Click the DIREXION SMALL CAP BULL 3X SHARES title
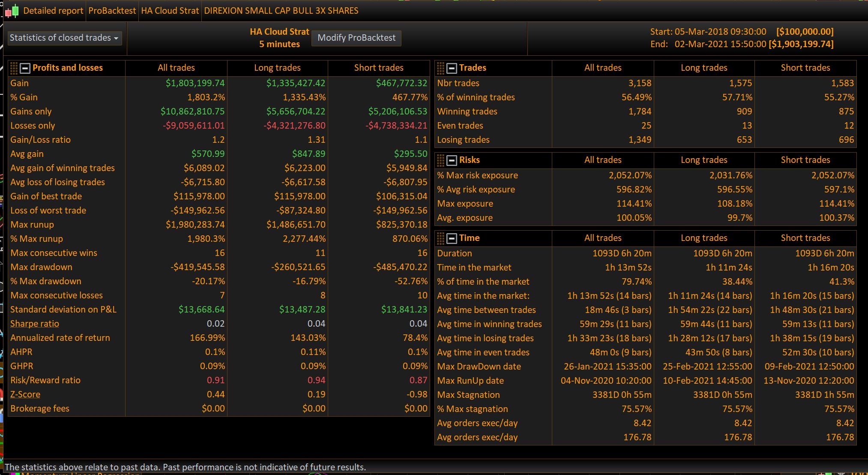 point(281,11)
